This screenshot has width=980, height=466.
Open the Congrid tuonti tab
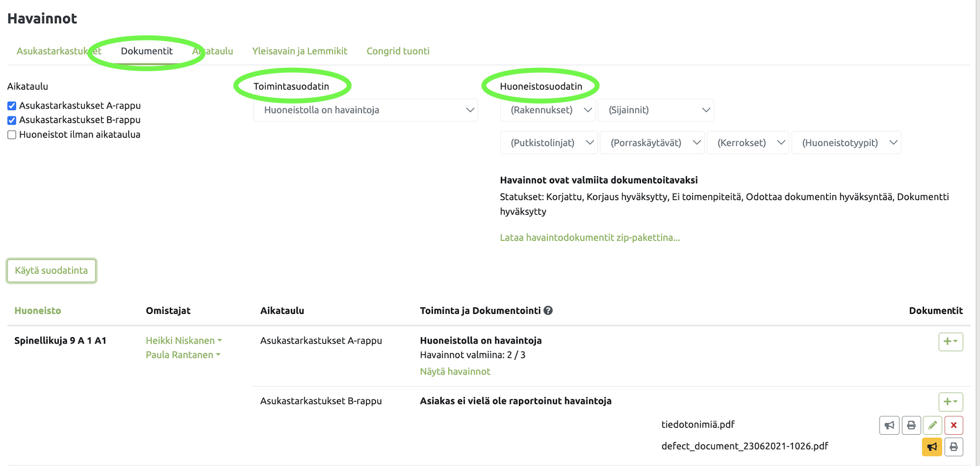click(x=398, y=51)
